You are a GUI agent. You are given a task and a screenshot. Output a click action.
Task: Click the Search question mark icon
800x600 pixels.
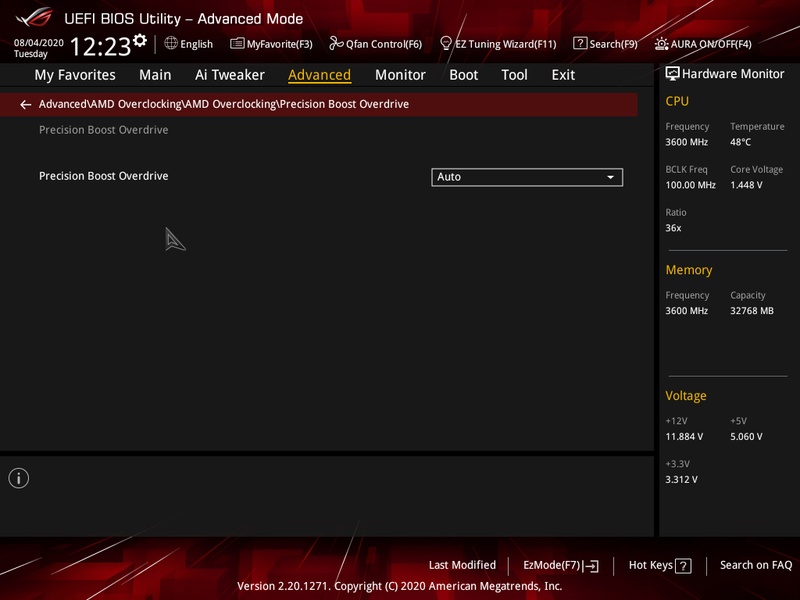click(x=580, y=43)
